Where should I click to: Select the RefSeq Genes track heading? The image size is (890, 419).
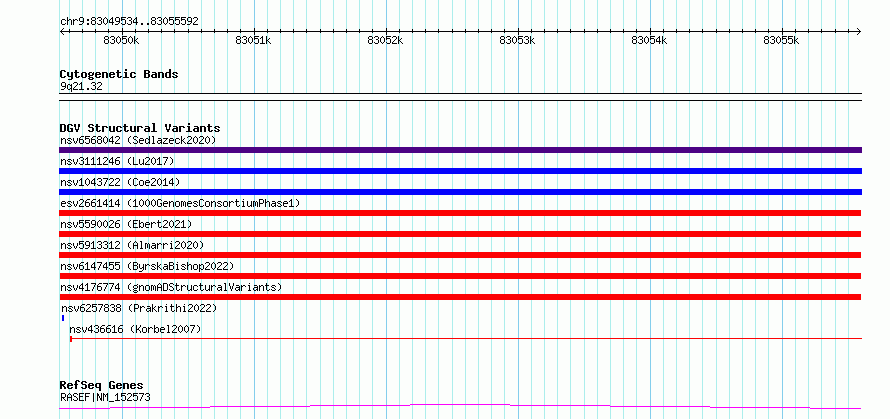pyautogui.click(x=102, y=386)
